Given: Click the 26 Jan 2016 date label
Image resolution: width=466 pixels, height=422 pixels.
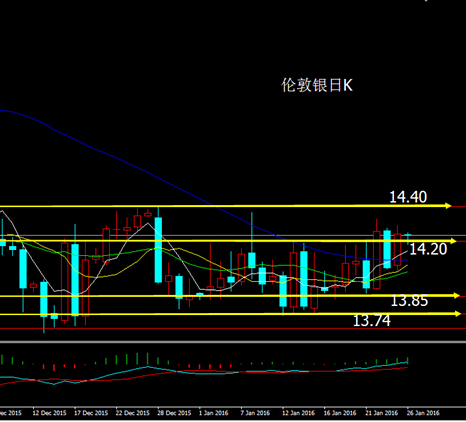Looking at the screenshot, I should [423, 413].
